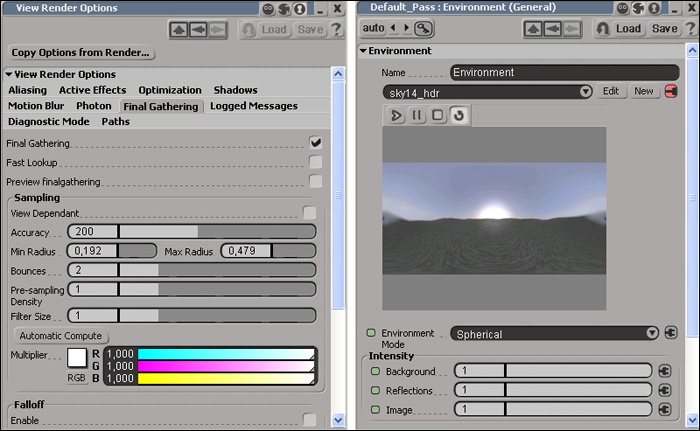The image size is (700, 431).
Task: Switch to the Aliasing tab
Action: pyautogui.click(x=27, y=90)
